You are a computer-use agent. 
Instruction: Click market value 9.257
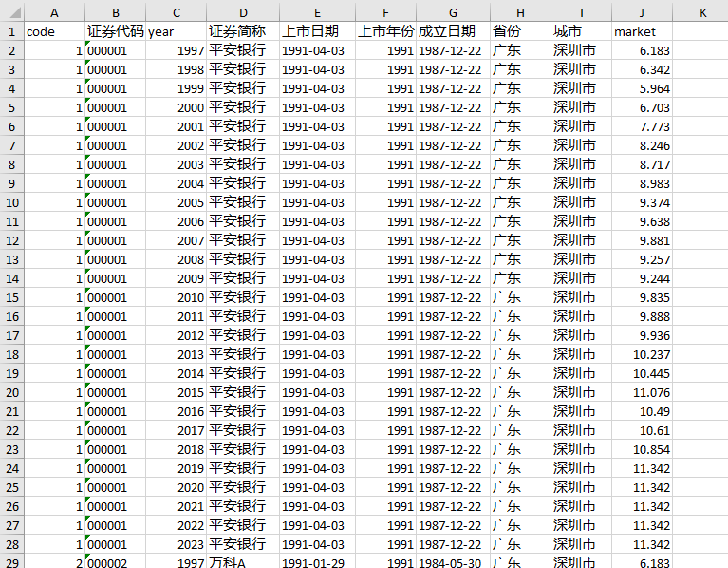click(x=643, y=259)
